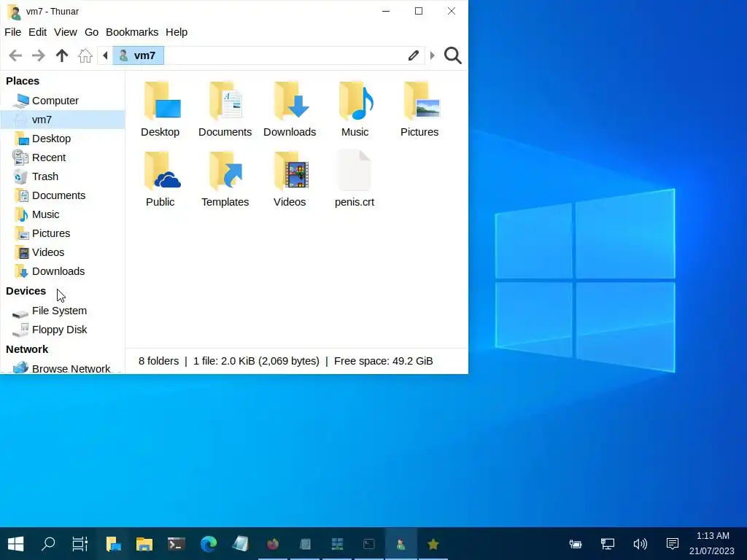Viewport: 747px width, 560px height.
Task: Select Browse Network in the sidebar
Action: tap(63, 368)
